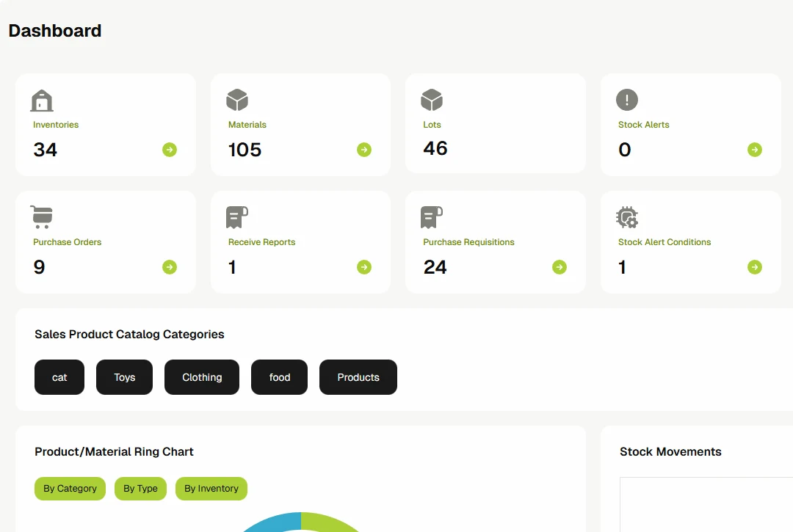Select the cat category chip
The height and width of the screenshot is (532, 793).
pos(59,377)
